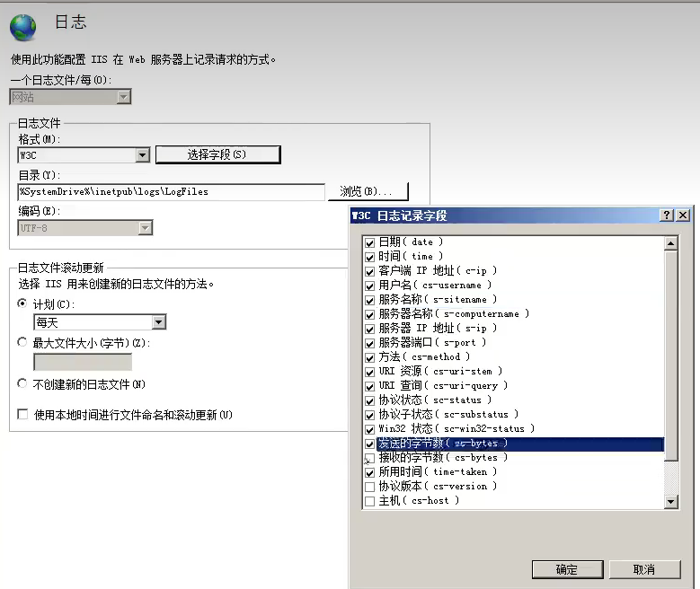This screenshot has height=589, width=700.
Task: Enable 主机 (cs-host) checkbox
Action: 369,502
